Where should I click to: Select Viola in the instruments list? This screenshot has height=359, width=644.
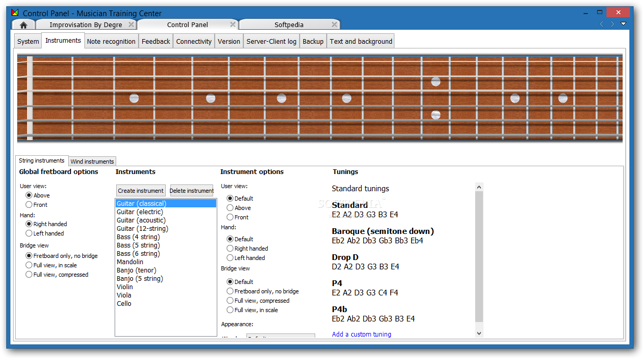tap(166, 295)
